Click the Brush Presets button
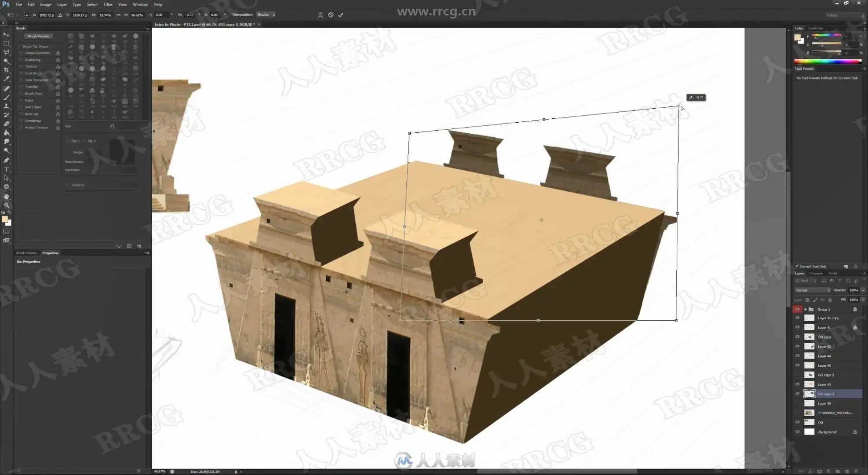Viewport: 868px width, 475px height. click(39, 36)
